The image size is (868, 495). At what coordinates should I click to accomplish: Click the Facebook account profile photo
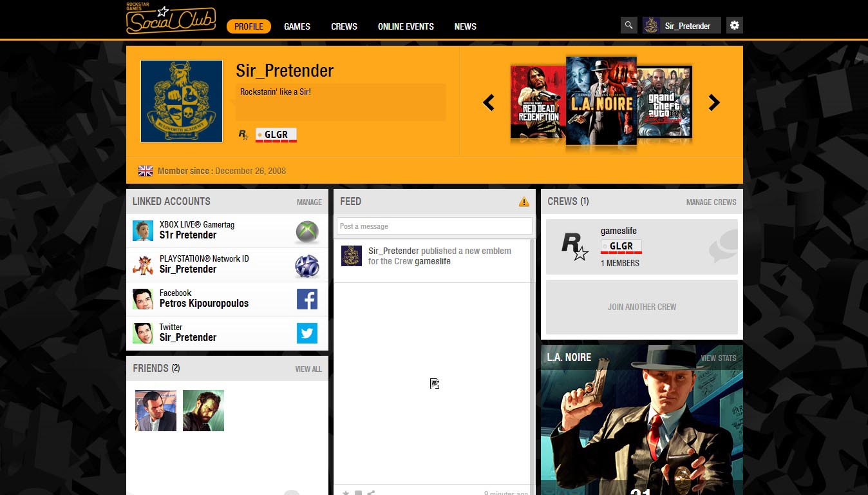point(143,299)
